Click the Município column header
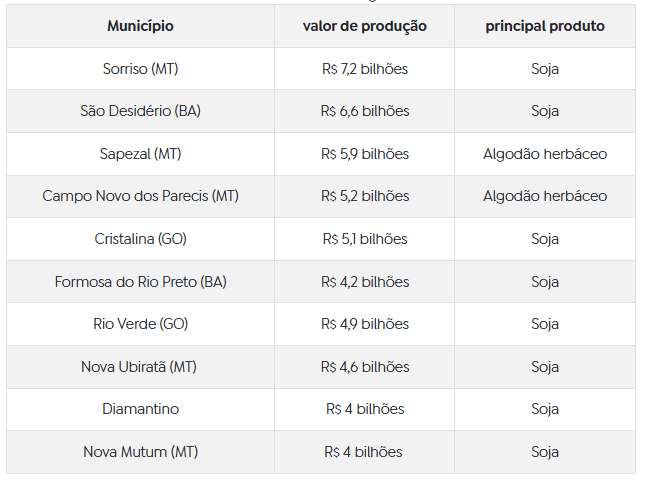646x480 pixels. coord(140,26)
